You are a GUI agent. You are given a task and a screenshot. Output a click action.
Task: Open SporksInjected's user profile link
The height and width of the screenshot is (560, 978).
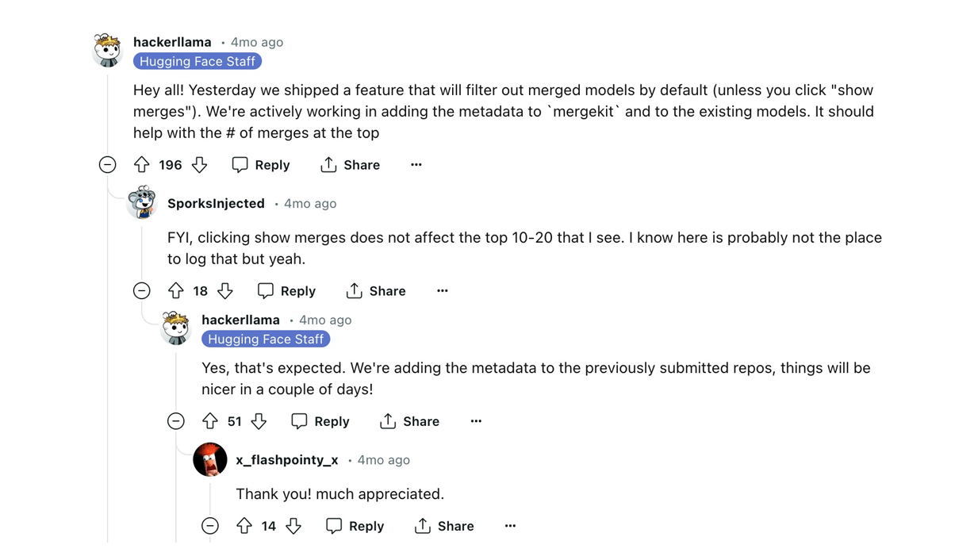(x=216, y=203)
